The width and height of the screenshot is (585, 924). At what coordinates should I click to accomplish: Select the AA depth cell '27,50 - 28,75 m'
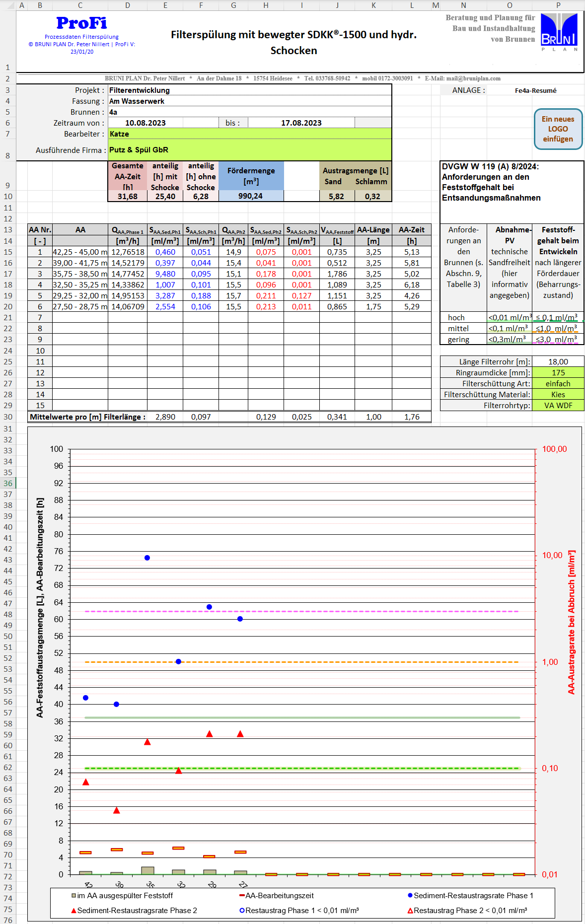[80, 307]
